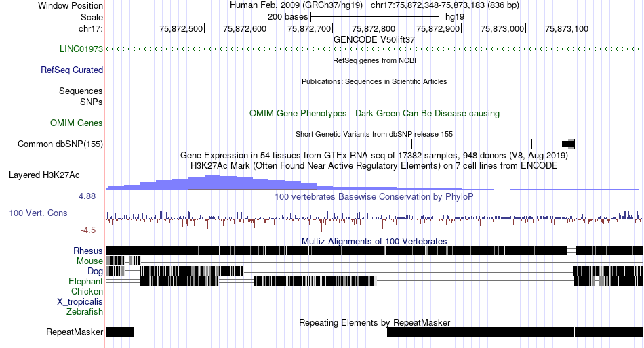Click the 75,872,700 ruler position
This screenshot has width=644, height=348.
click(310, 28)
